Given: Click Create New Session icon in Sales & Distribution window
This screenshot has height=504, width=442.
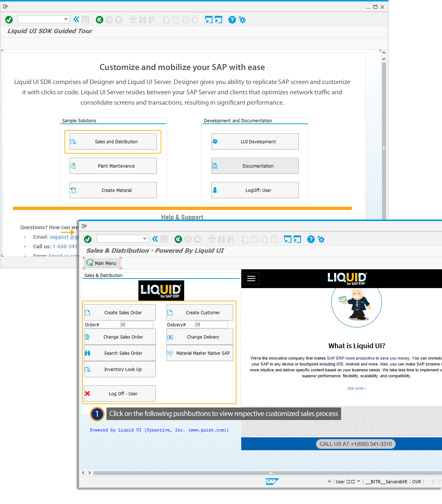Looking at the screenshot, I should pos(288,239).
